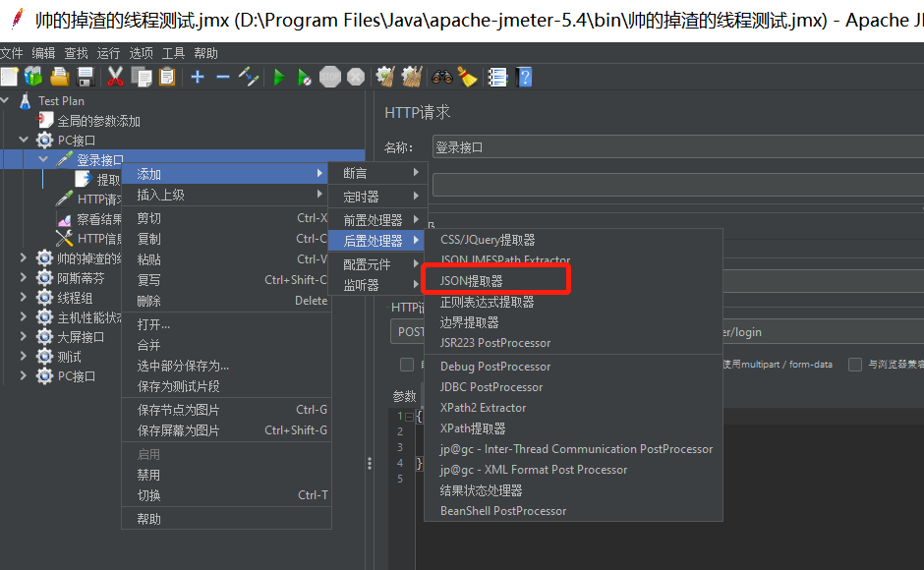Open the 工具 menu

[173, 54]
